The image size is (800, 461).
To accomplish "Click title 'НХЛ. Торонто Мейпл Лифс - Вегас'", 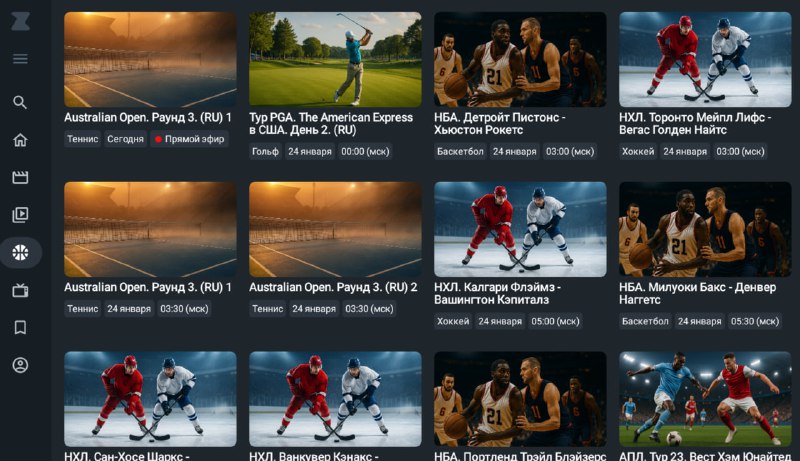I will (695, 124).
